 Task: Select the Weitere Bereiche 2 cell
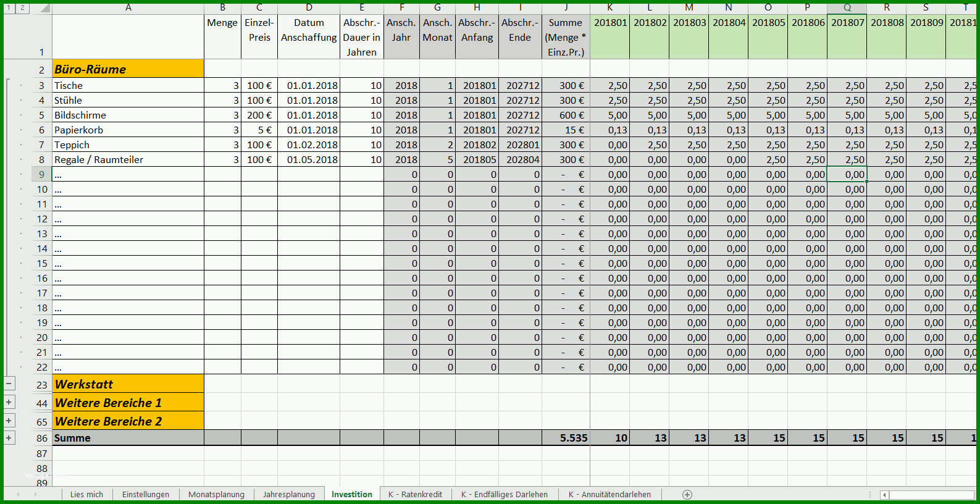[x=128, y=421]
